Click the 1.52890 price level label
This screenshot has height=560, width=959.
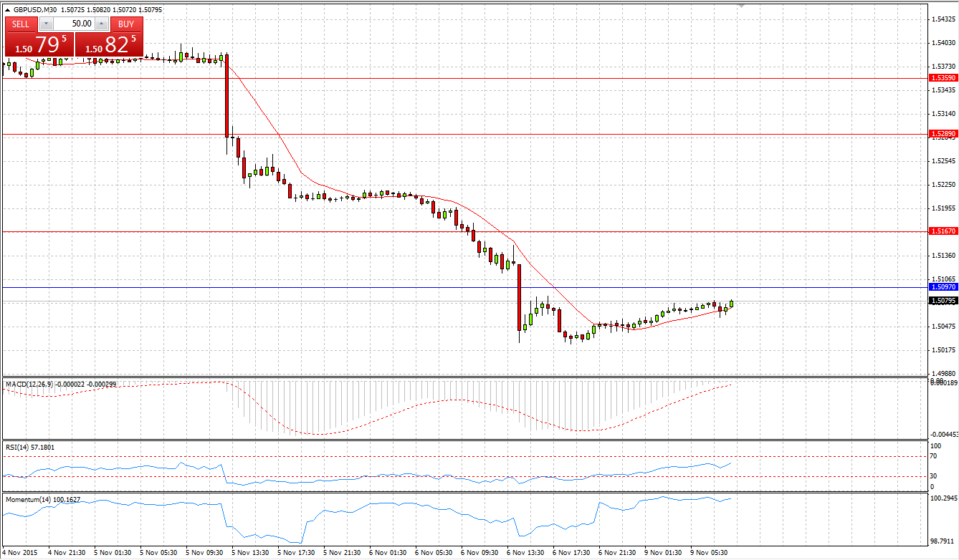(x=943, y=134)
